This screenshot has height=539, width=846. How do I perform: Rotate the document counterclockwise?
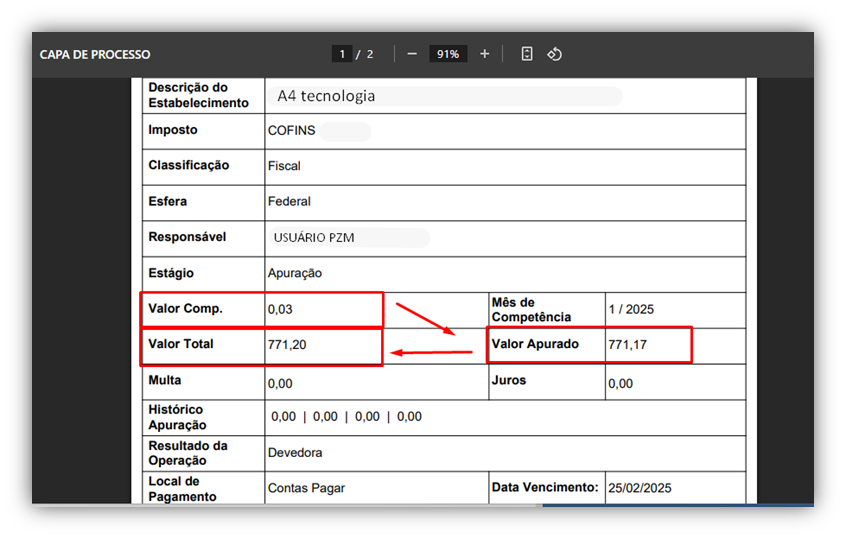pos(555,54)
